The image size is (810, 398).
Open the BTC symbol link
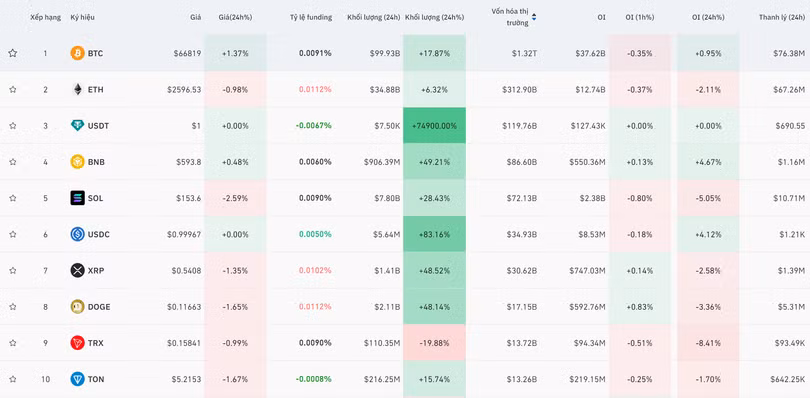coord(95,53)
